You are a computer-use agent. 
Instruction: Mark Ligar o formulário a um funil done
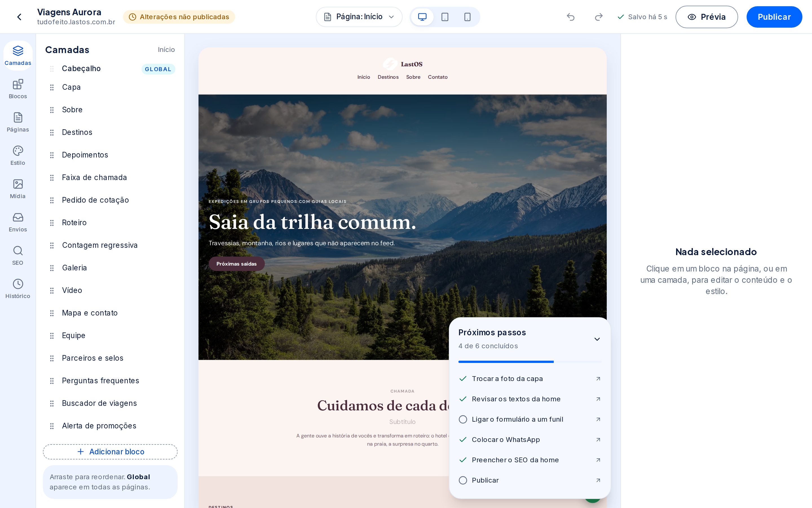point(463,419)
